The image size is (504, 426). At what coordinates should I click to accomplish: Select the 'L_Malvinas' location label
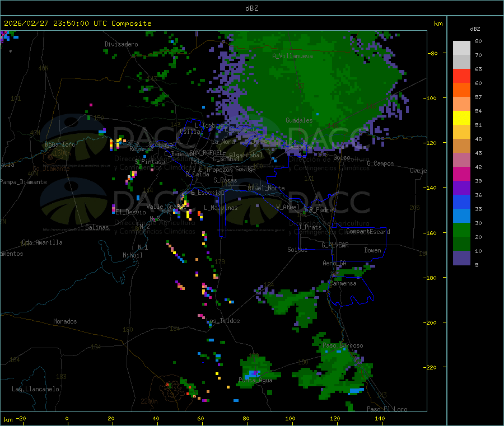pos(221,208)
